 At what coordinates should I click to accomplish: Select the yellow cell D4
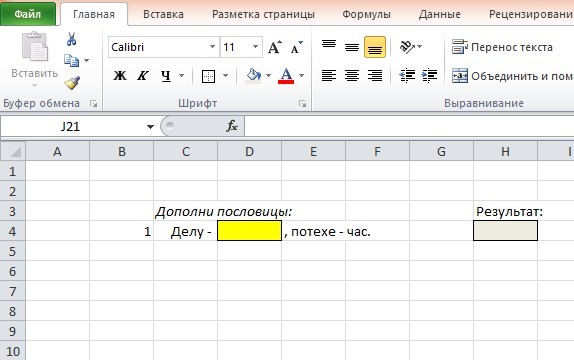point(249,231)
